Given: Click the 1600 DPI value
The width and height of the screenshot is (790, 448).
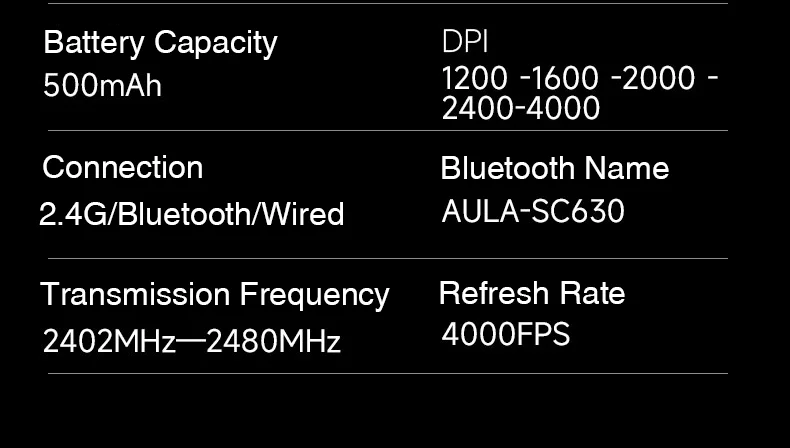Looking at the screenshot, I should pyautogui.click(x=566, y=78).
